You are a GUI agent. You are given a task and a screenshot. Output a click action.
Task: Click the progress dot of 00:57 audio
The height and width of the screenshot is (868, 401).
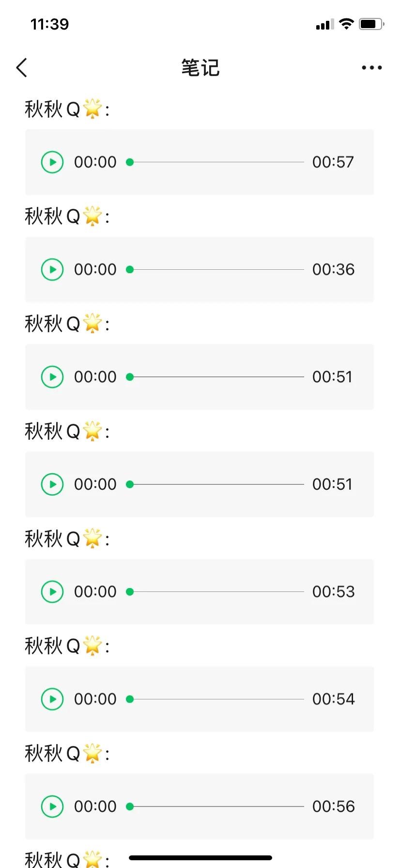[x=130, y=162]
